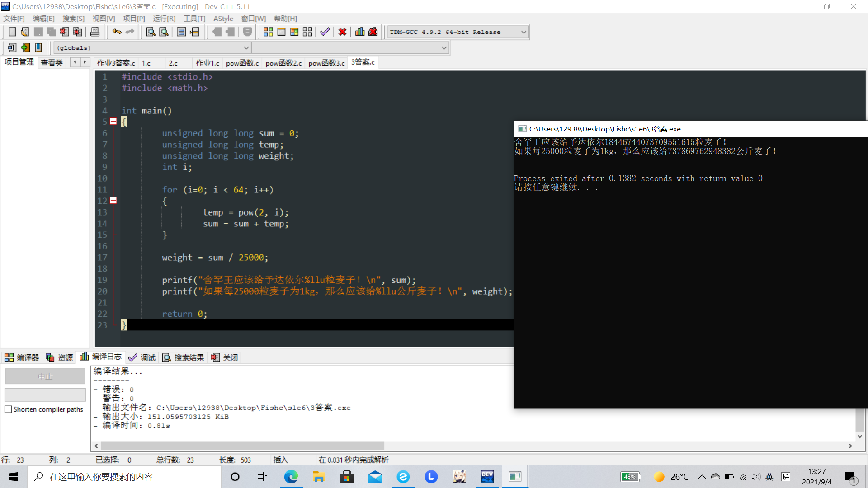Click the Compile toolbar icon

click(x=268, y=32)
